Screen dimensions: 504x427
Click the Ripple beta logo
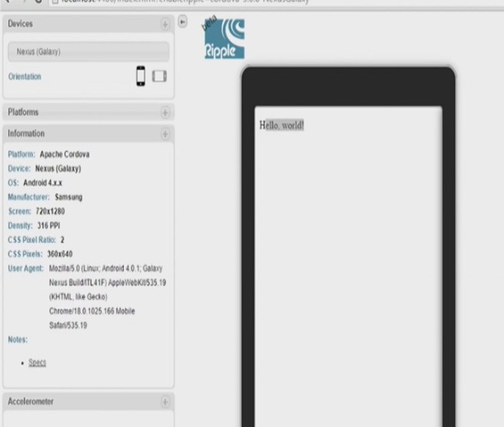coord(224,38)
